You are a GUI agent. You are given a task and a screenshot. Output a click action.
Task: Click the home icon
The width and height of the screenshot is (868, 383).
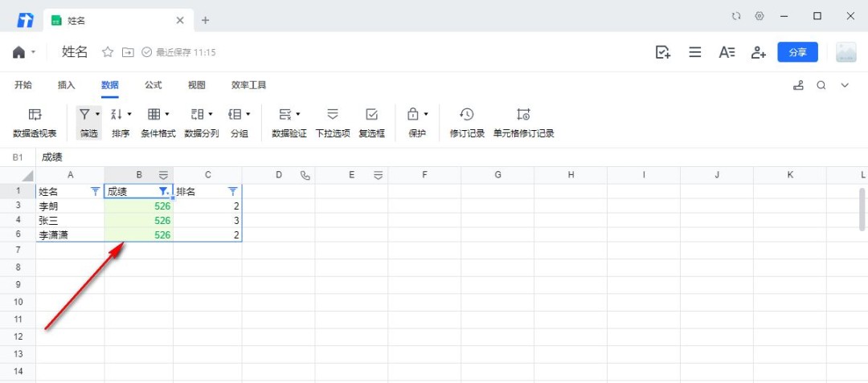(18, 52)
